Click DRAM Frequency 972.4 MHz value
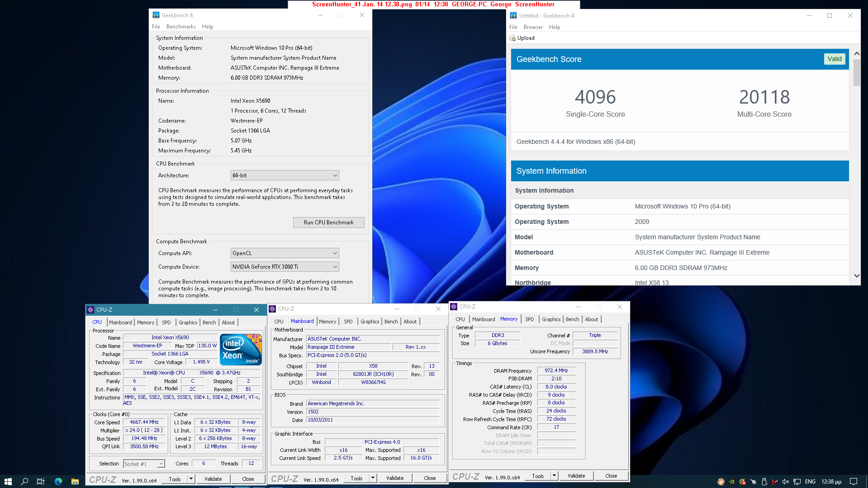This screenshot has height=488, width=868. click(x=556, y=371)
